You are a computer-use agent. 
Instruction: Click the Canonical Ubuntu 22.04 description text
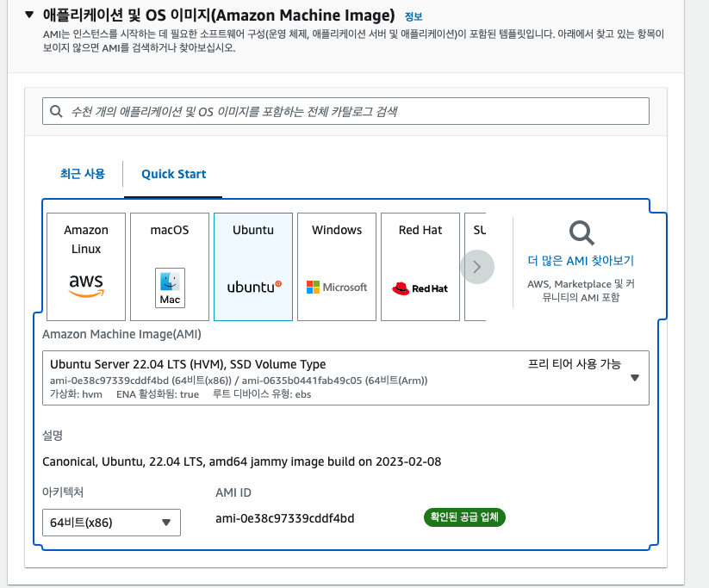(x=241, y=461)
